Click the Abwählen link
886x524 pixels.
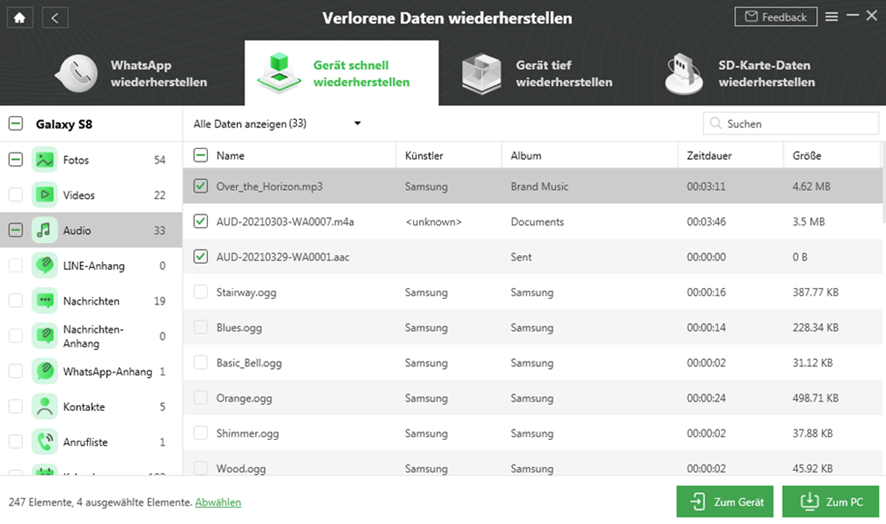(218, 502)
